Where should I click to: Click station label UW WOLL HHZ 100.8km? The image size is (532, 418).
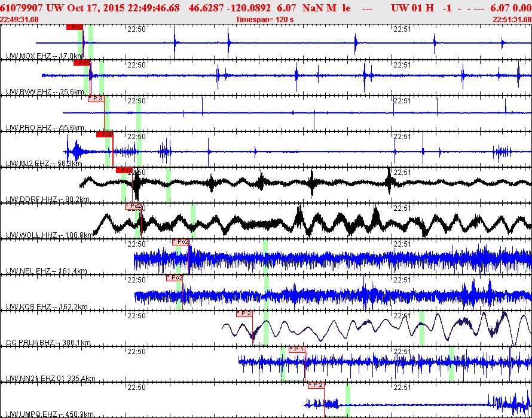click(x=50, y=235)
